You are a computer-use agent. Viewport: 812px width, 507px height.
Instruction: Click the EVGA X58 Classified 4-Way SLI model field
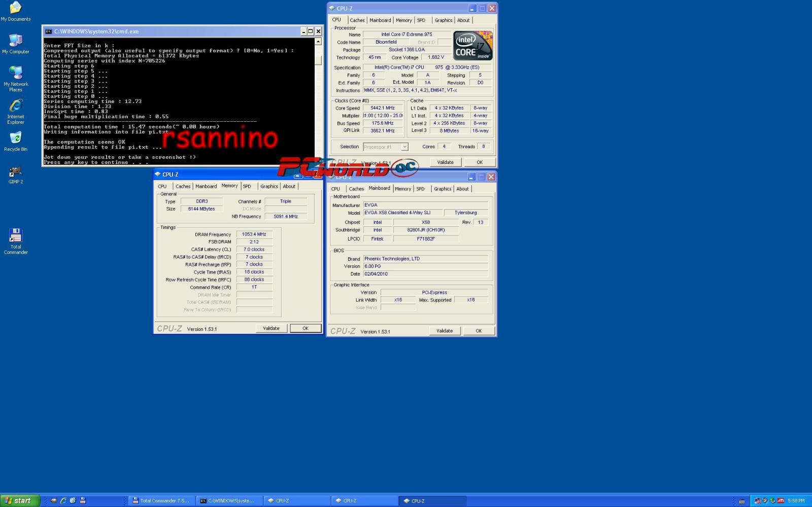click(402, 213)
